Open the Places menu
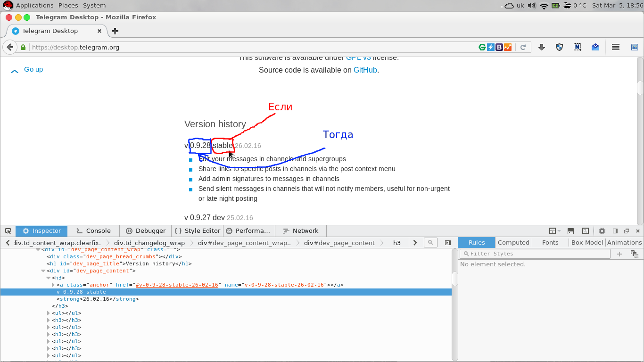The height and width of the screenshot is (362, 644). [x=68, y=6]
